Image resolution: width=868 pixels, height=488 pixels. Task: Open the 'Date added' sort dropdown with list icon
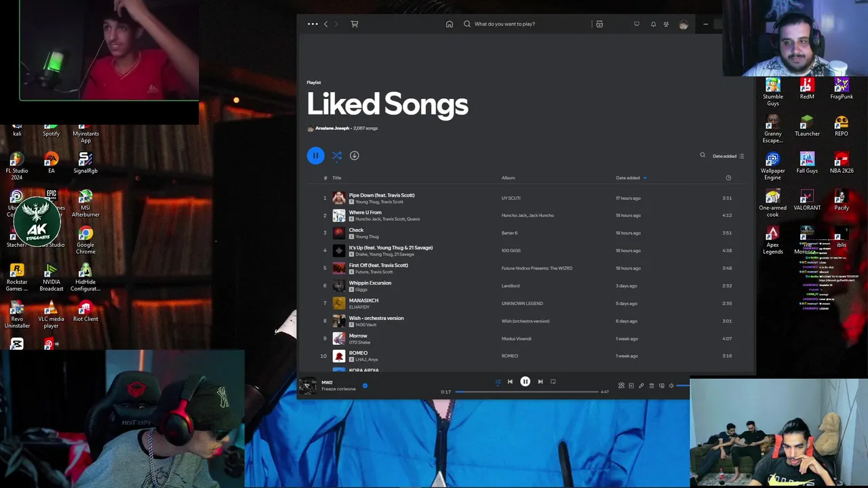(x=728, y=156)
